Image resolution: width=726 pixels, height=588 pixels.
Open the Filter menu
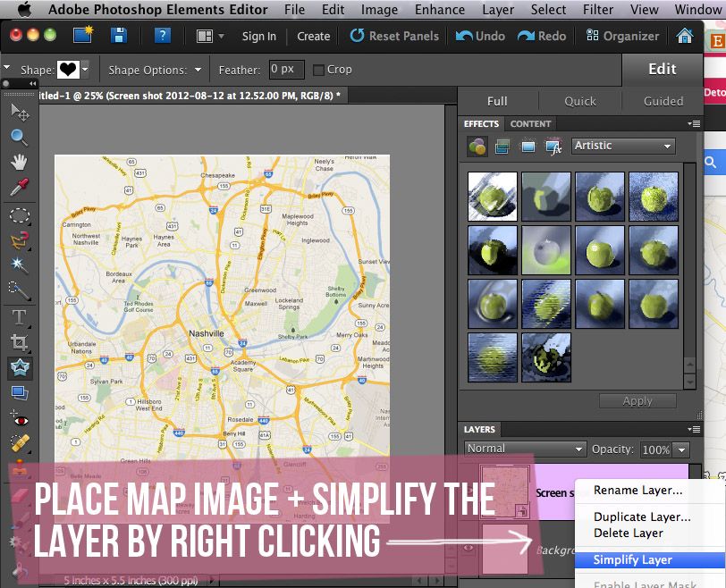click(x=598, y=9)
